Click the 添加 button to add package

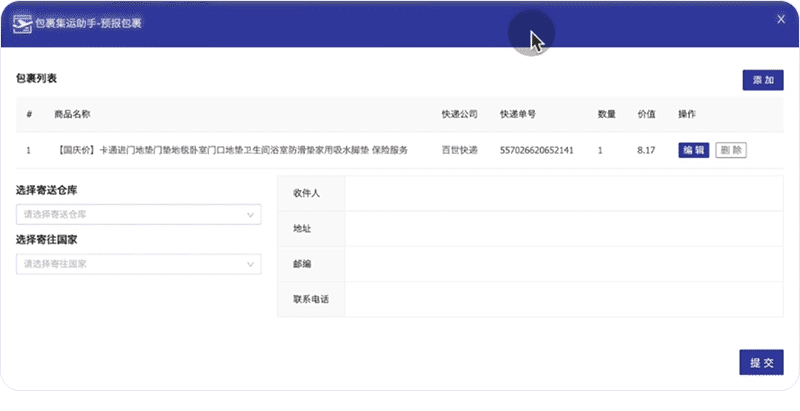[x=762, y=81]
